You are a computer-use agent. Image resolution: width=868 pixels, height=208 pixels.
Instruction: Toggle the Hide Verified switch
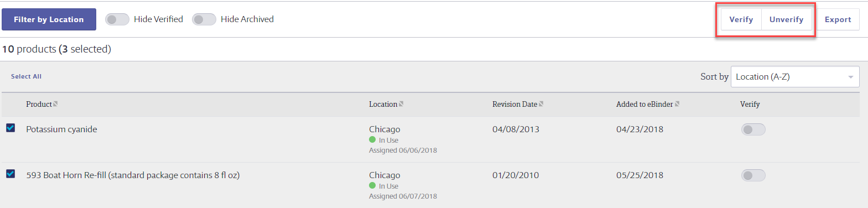pos(117,19)
